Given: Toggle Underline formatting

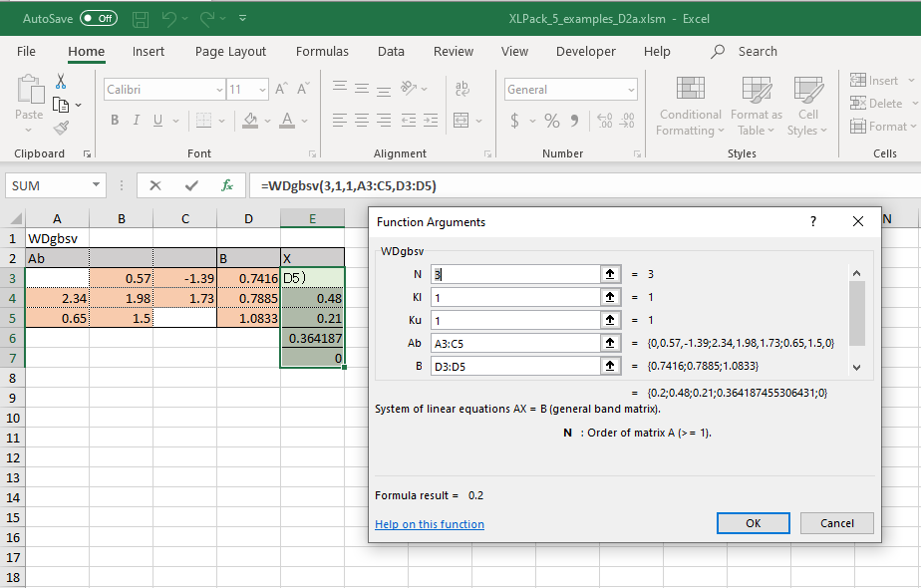Looking at the screenshot, I should [158, 121].
